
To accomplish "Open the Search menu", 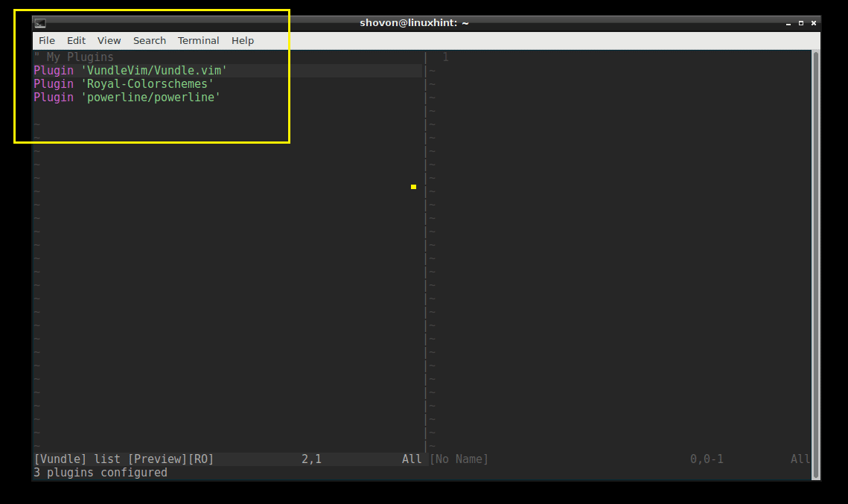I will 149,40.
